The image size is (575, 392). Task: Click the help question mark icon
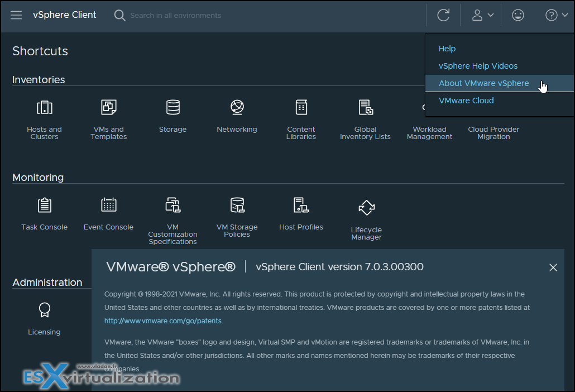coord(551,15)
